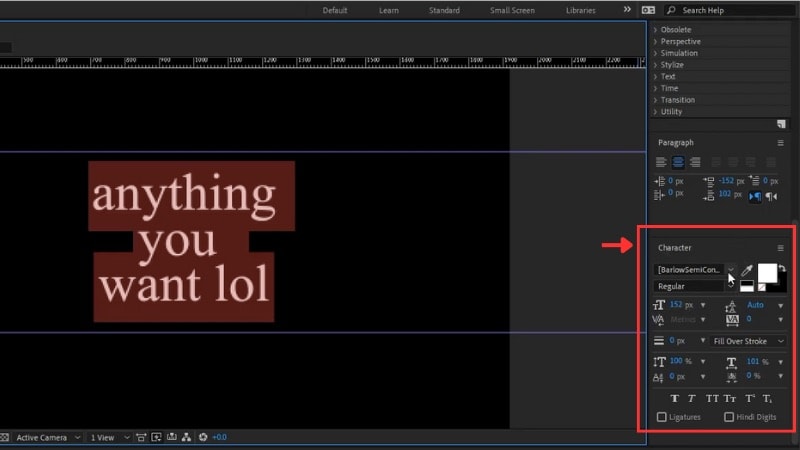The width and height of the screenshot is (800, 450).
Task: Switch to the Learn workspace
Action: (389, 10)
